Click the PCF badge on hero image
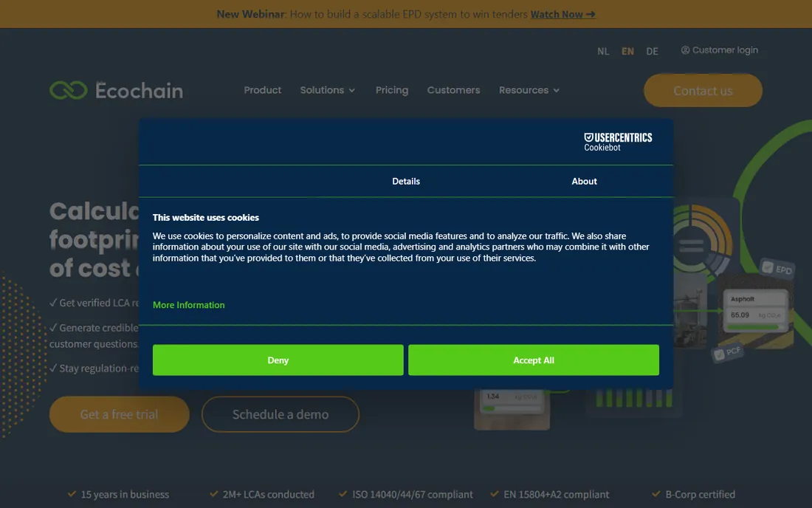The width and height of the screenshot is (812, 508). coord(728,353)
